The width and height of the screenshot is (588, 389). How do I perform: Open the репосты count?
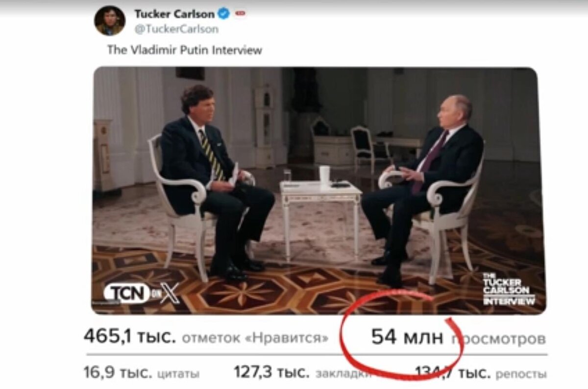481,373
